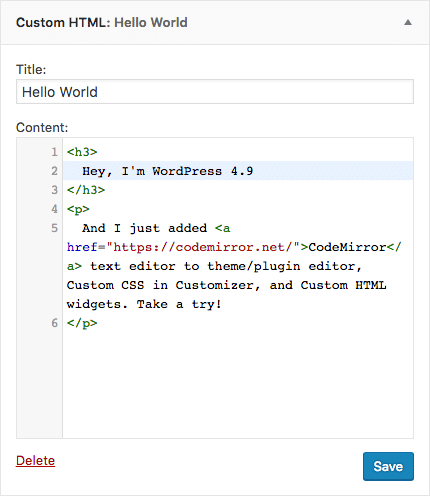430x496 pixels.
Task: Click the href attribute name
Action: click(82, 247)
